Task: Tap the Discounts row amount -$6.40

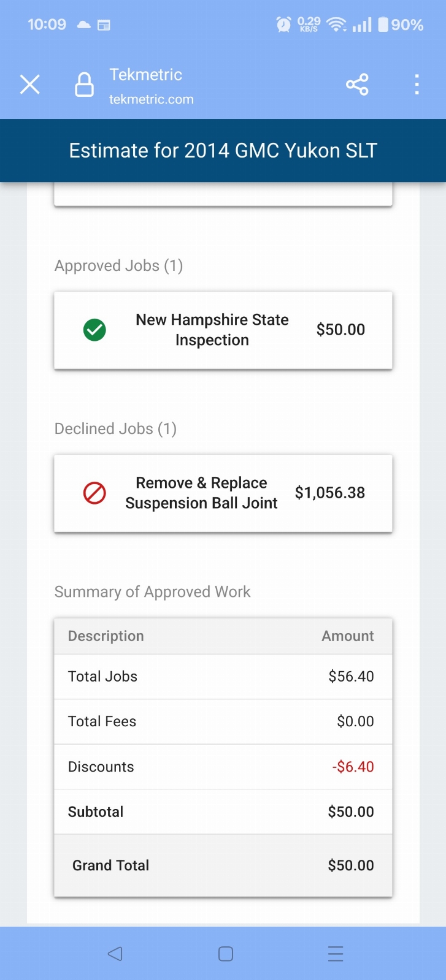Action: click(353, 767)
